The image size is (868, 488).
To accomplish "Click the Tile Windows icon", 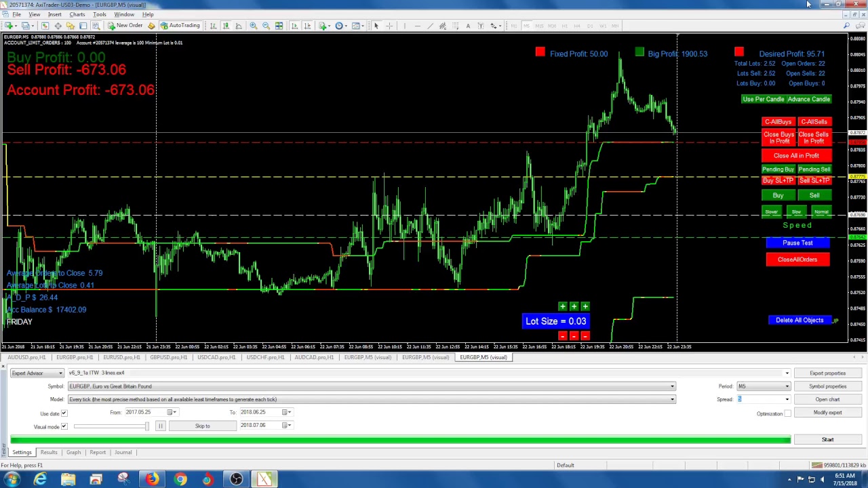I will pyautogui.click(x=279, y=26).
